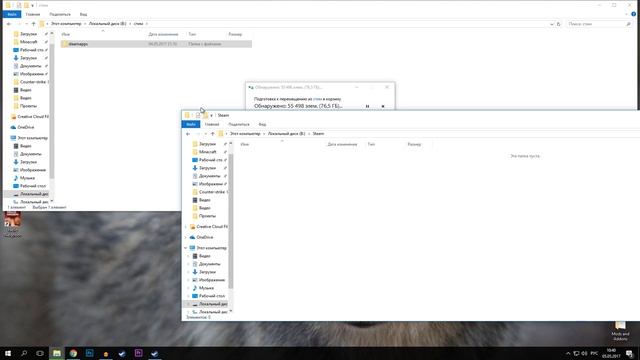Screen dimensions: 640x360
Task: Open the Поделиться tab in стим window
Action: pos(60,14)
